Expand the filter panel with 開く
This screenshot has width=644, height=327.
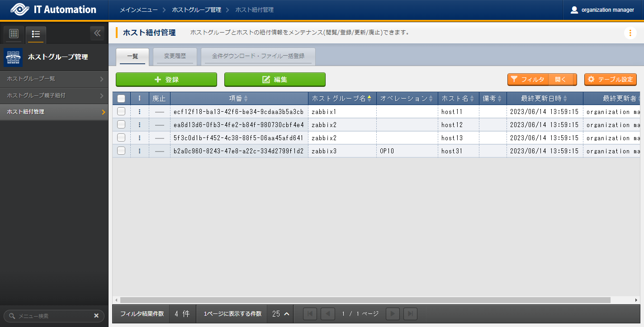(x=560, y=80)
